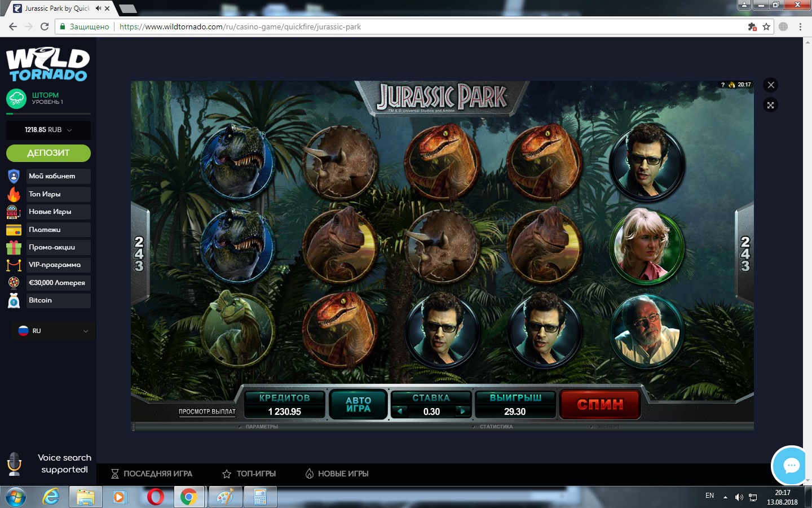Viewport: 812px width, 508px height.
Task: Click the flame icon beside Топ Игры
Action: click(14, 194)
